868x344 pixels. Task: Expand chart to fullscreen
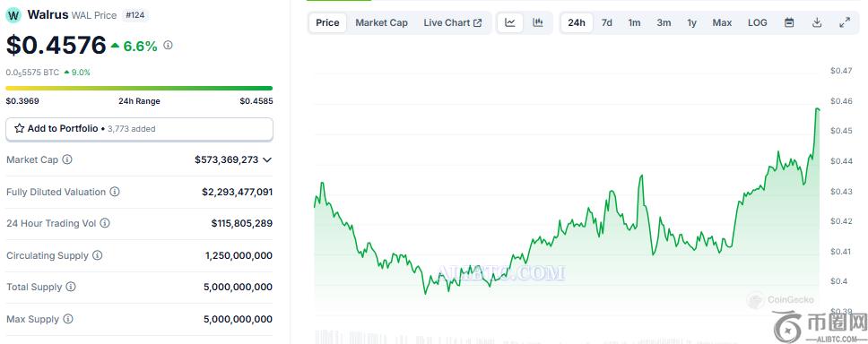(x=844, y=22)
